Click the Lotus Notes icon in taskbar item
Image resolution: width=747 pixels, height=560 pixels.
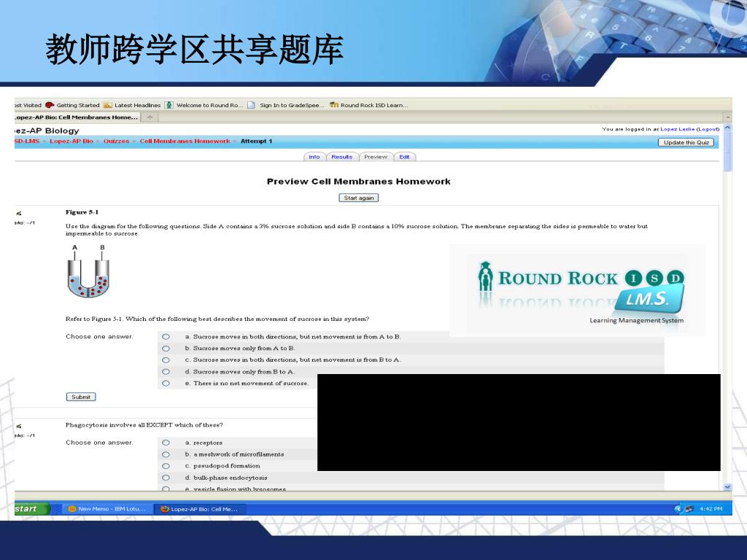click(x=72, y=509)
